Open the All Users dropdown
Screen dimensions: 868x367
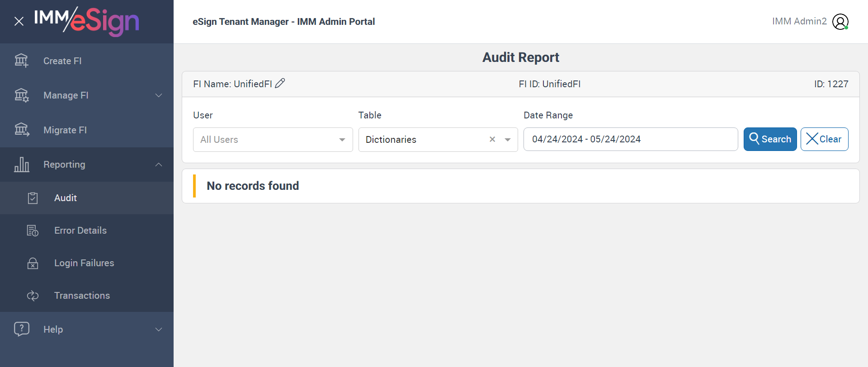[x=273, y=140]
